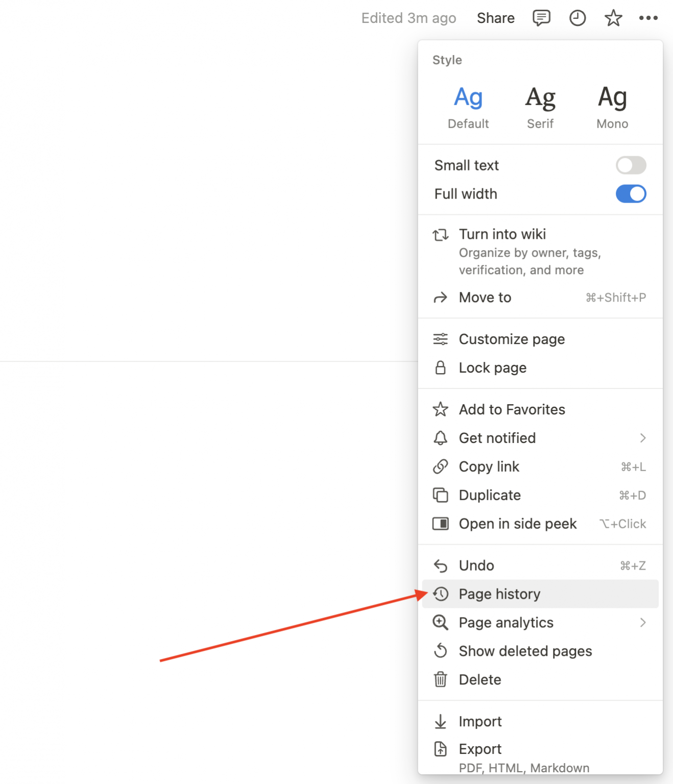Screen dimensions: 673x784
Task: Click the Page analytics magnifier icon
Action: coord(441,623)
